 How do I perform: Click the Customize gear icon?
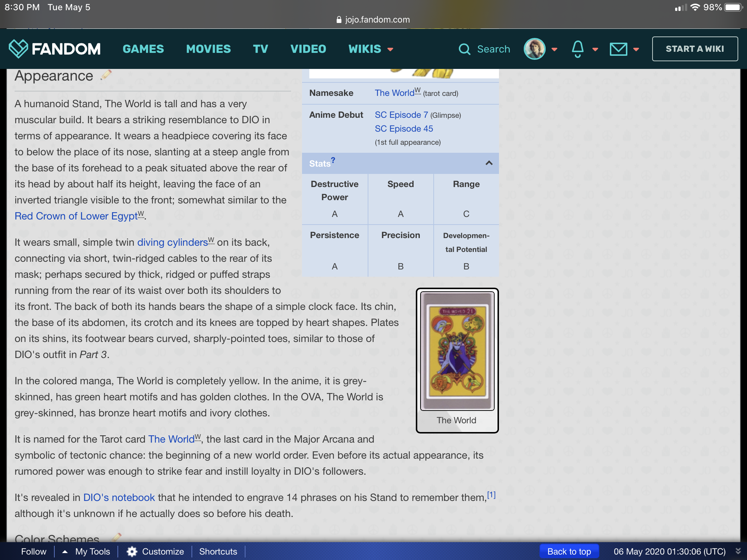[132, 551]
